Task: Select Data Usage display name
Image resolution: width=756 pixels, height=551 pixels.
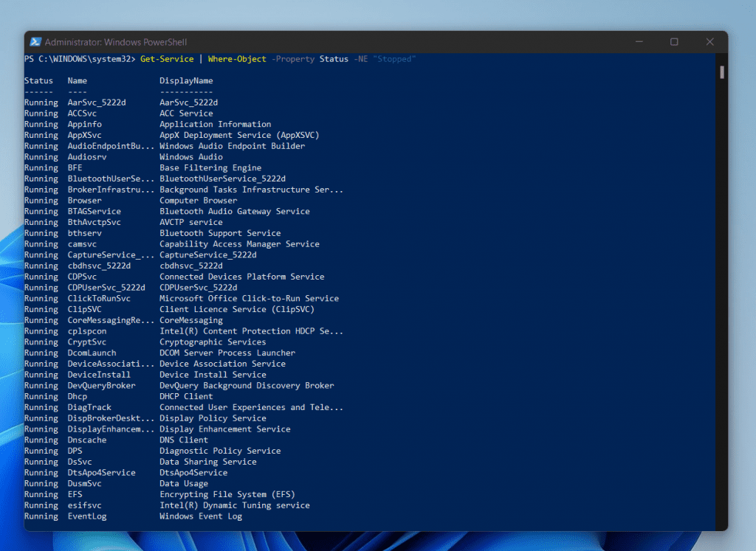Action: point(184,484)
